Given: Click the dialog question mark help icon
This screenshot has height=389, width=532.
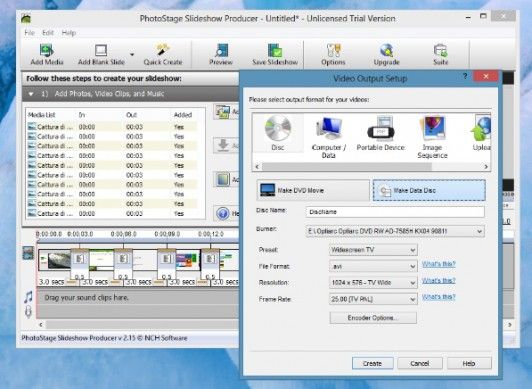Looking at the screenshot, I should (x=465, y=76).
